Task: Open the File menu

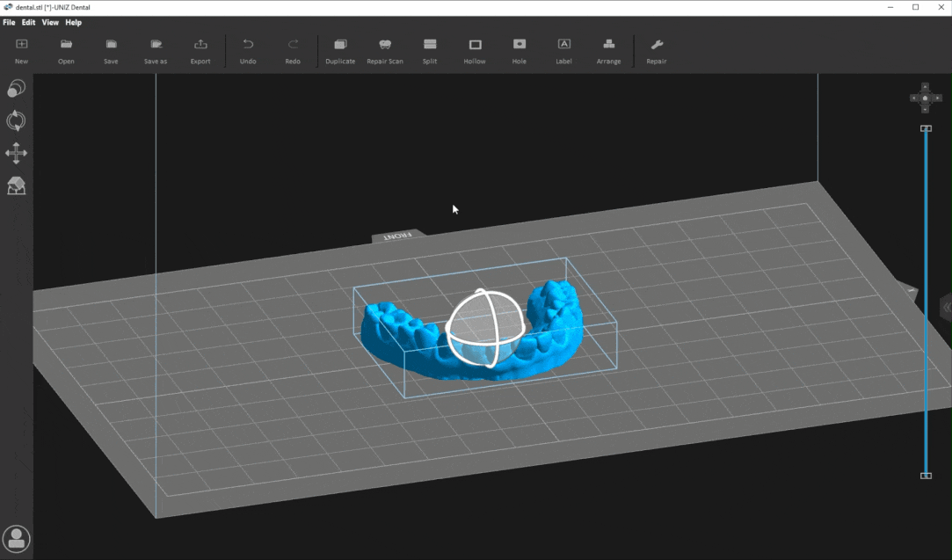Action: click(x=9, y=23)
